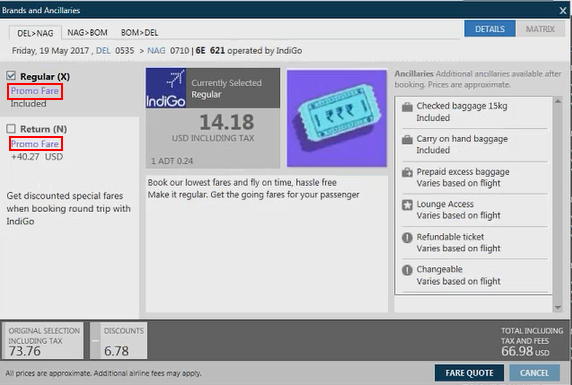Switch to the BOM>DEL segment tab

pos(139,33)
